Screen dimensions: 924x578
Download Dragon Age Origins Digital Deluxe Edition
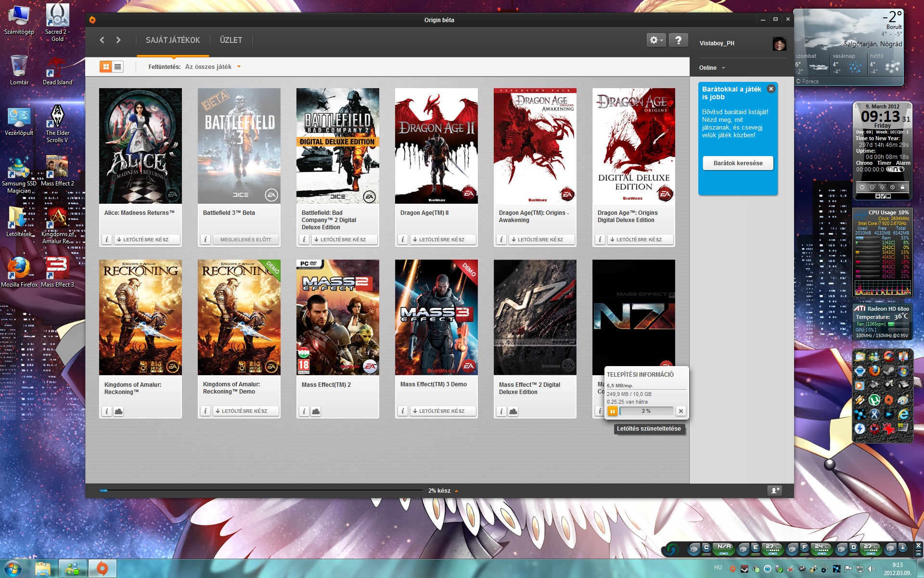(x=640, y=239)
